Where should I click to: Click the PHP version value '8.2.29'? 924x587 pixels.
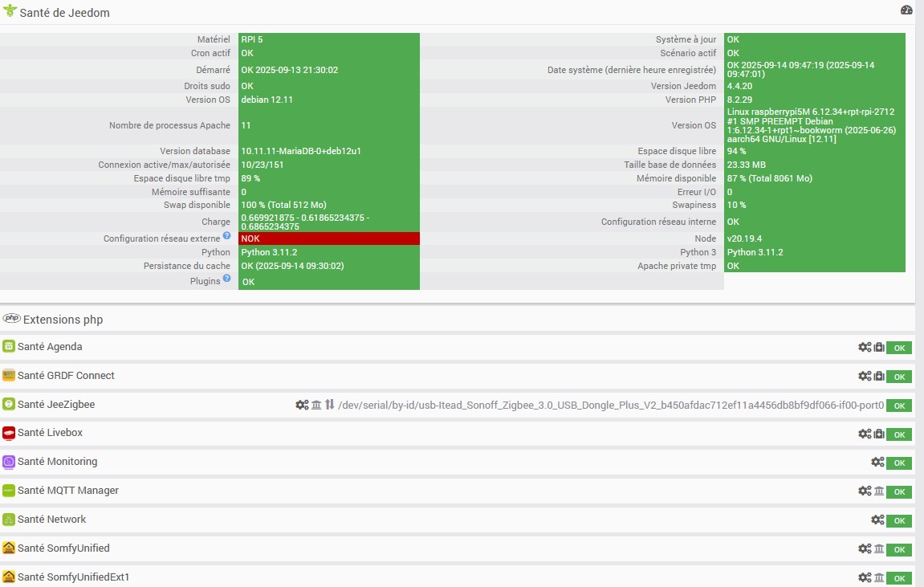tap(739, 100)
